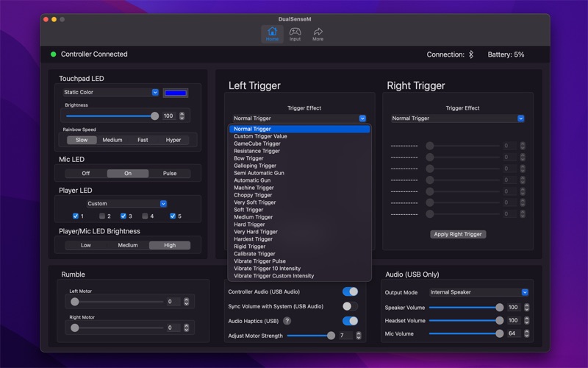Viewport: 588px width, 368px height.
Task: Click the Right Motor rumble slider
Action: click(117, 328)
